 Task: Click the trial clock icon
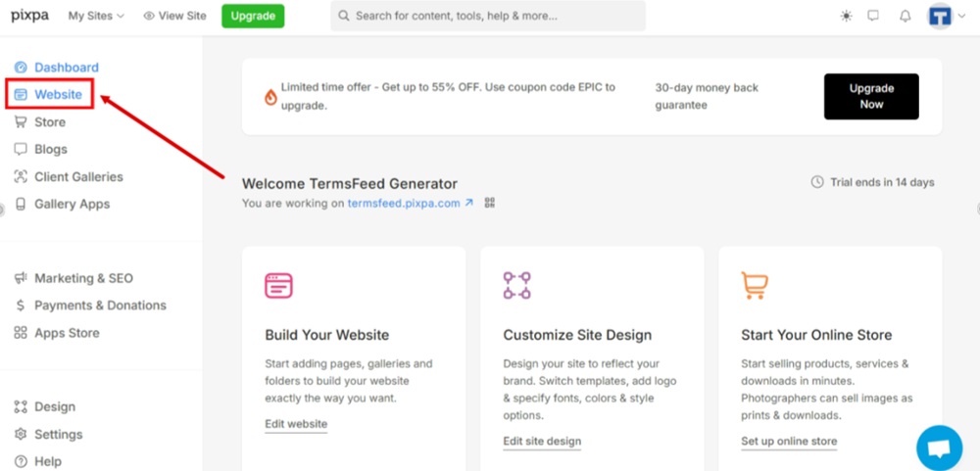point(817,182)
